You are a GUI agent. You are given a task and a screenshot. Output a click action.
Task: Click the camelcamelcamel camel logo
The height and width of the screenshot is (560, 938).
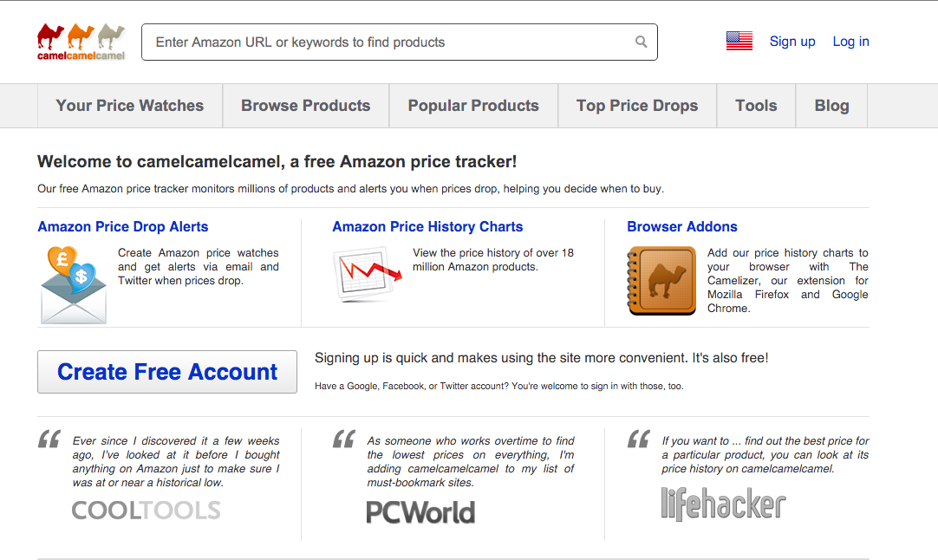point(81,40)
